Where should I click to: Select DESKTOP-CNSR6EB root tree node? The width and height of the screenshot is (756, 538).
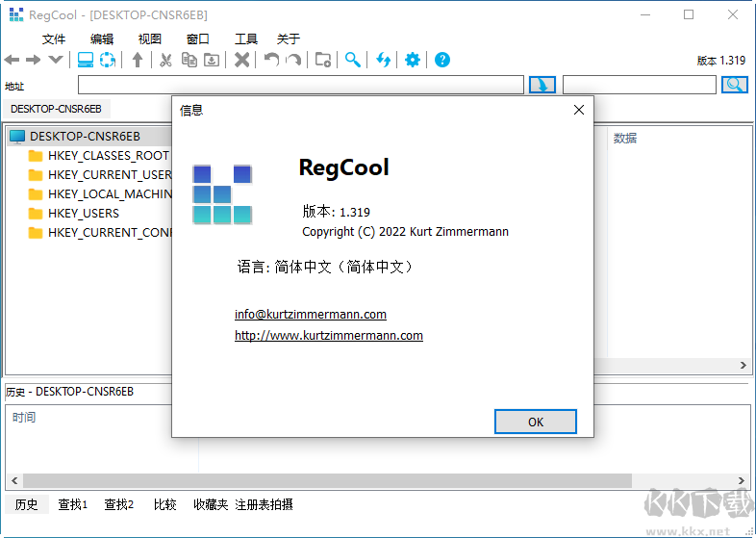click(85, 137)
